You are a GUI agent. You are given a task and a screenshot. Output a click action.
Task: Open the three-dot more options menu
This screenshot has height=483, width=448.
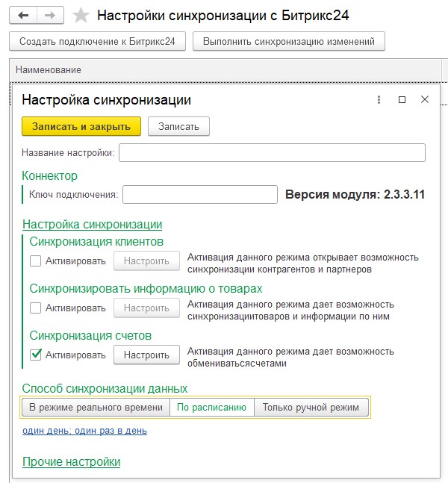point(379,100)
